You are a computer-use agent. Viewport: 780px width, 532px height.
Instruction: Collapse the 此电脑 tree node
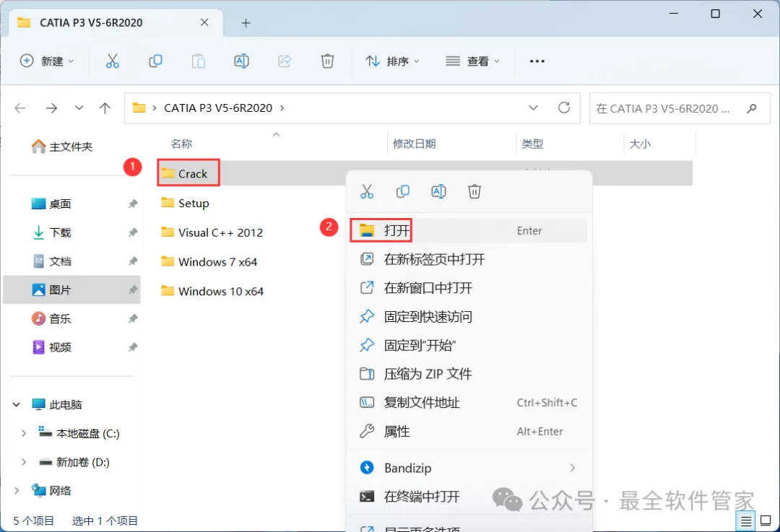[x=17, y=405]
